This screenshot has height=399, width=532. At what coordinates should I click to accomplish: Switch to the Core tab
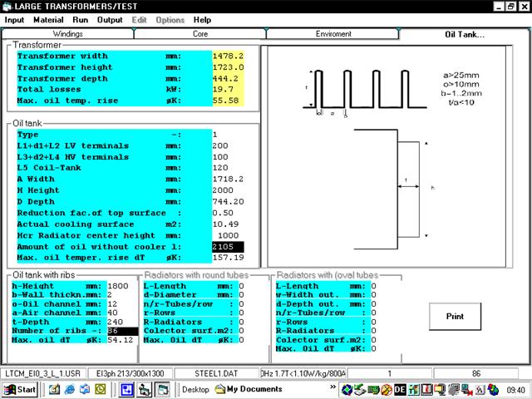coord(200,34)
